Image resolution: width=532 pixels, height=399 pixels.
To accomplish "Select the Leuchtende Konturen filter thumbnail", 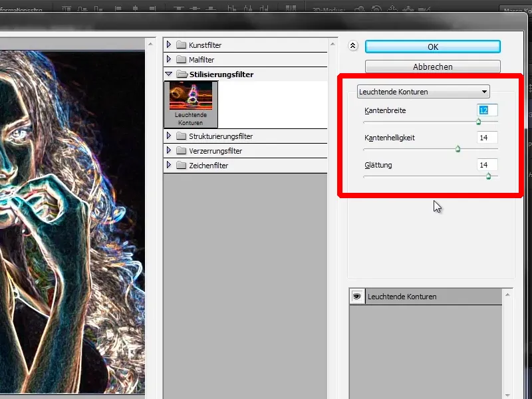I will [191, 104].
